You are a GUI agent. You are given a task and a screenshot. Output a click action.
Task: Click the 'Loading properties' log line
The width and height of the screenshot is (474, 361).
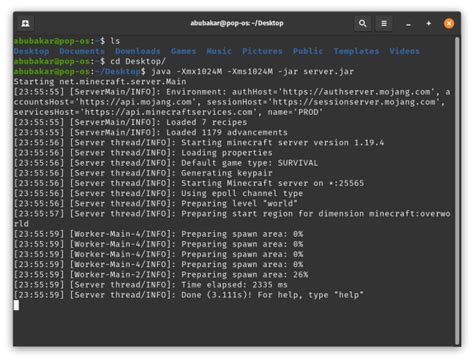click(227, 153)
